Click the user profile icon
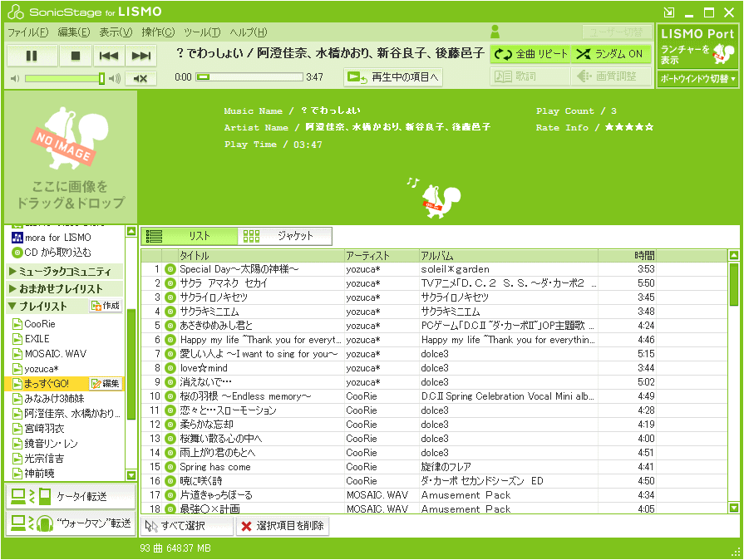The width and height of the screenshot is (744, 560). 495,32
